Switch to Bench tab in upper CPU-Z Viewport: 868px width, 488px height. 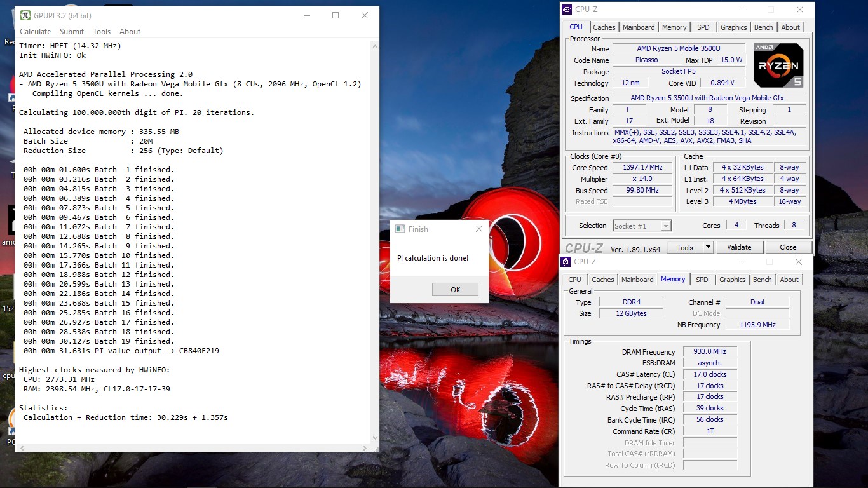(x=764, y=27)
